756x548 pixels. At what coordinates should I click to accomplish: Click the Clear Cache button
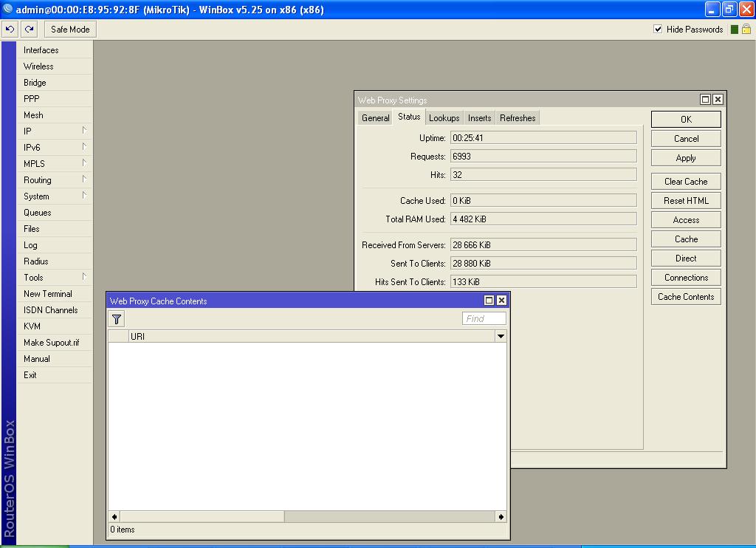(x=686, y=182)
